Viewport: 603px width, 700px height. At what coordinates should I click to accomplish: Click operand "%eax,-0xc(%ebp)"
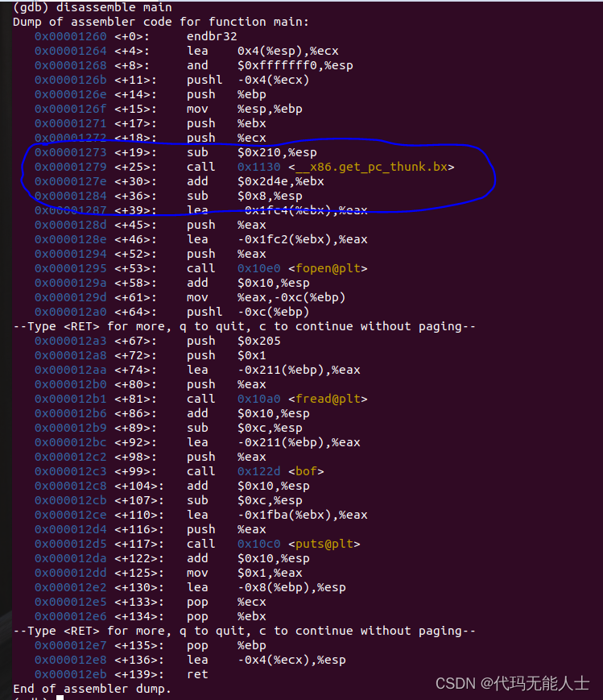click(291, 297)
